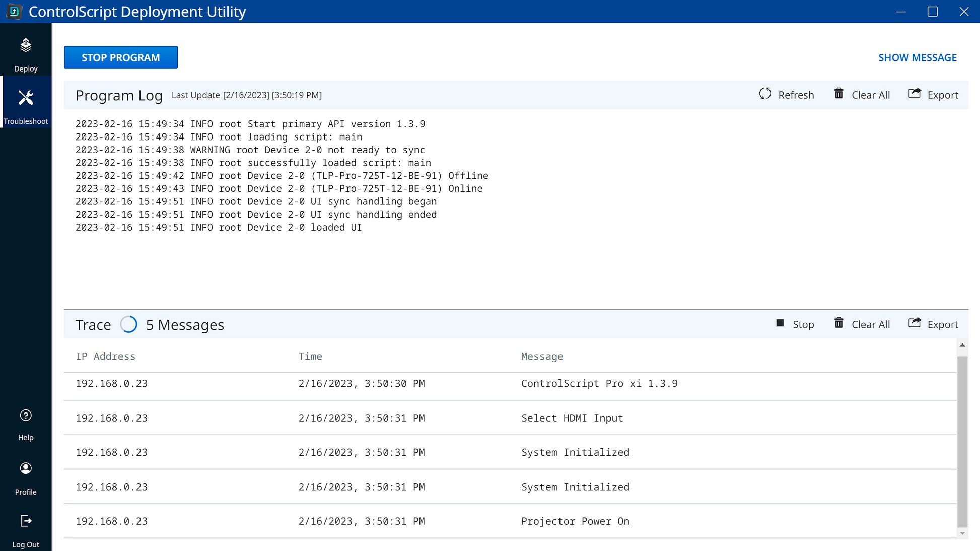Click the Trace Clear All trash icon
980x551 pixels.
click(x=839, y=323)
